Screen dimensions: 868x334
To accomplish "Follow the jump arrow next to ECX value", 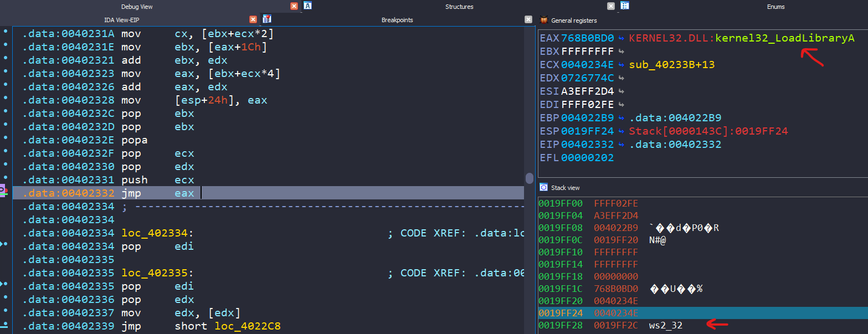I will 621,65.
